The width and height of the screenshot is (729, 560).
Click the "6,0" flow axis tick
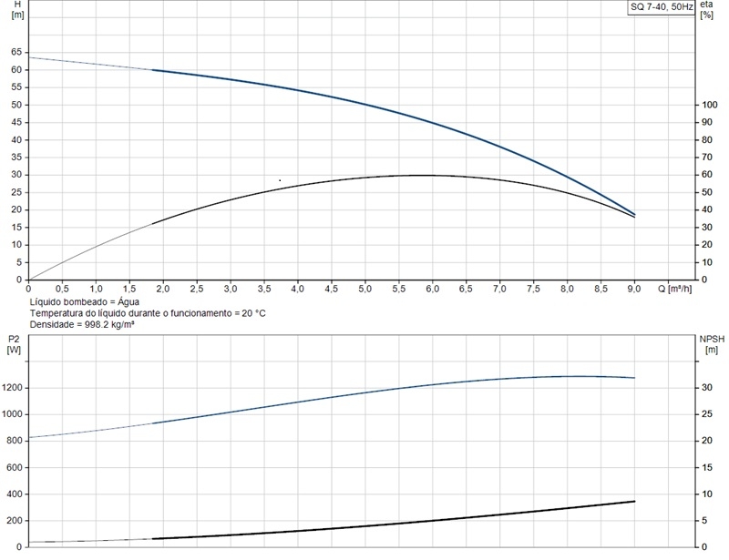[x=432, y=289]
